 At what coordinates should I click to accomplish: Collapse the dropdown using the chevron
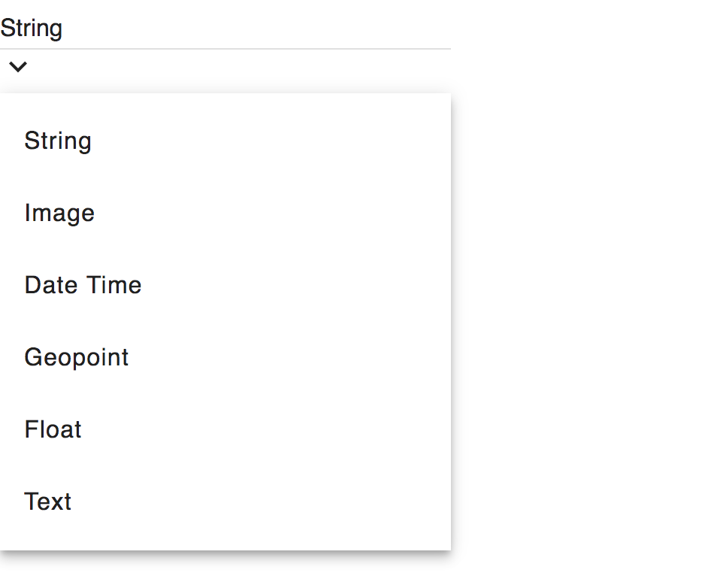tap(18, 67)
